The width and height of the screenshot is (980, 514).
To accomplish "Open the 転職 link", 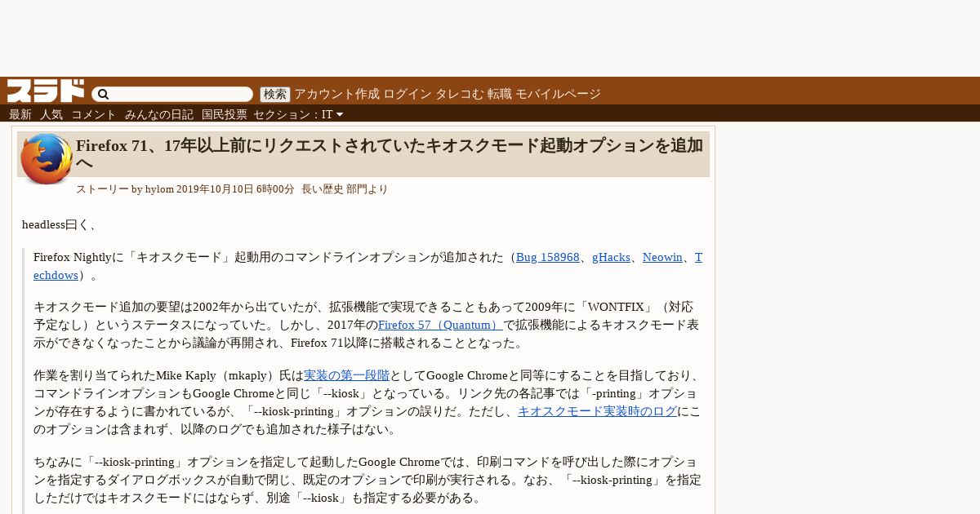I will (x=499, y=94).
